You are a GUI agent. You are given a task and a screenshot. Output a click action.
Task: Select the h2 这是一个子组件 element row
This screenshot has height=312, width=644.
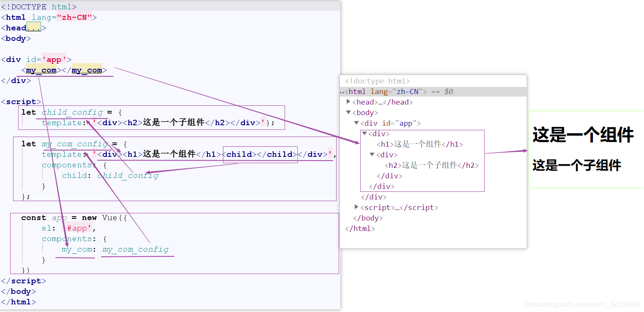[x=432, y=165]
